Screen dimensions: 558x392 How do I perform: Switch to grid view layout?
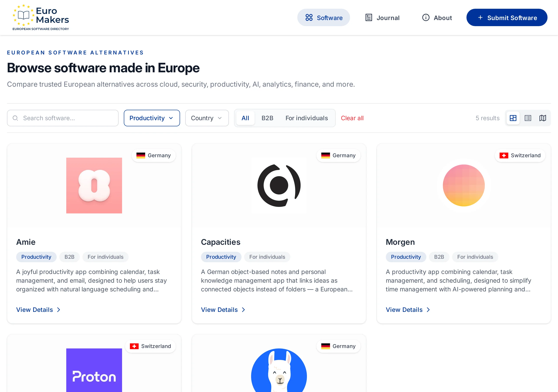pos(513,118)
